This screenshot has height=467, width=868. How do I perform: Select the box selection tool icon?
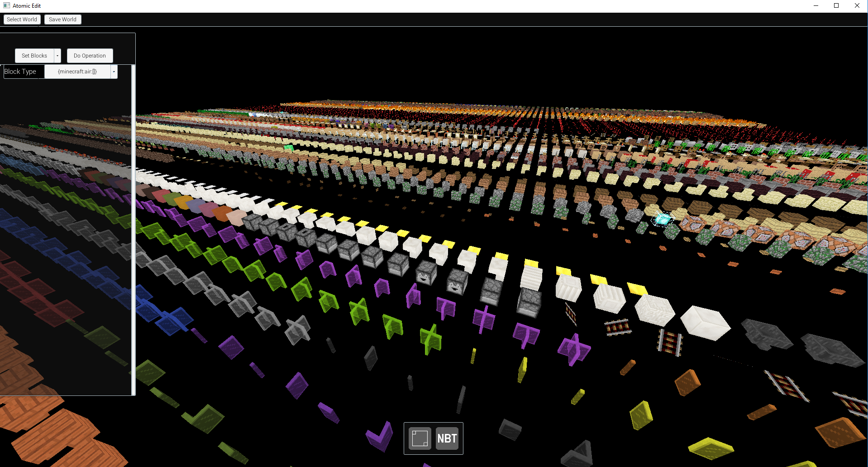tap(420, 438)
